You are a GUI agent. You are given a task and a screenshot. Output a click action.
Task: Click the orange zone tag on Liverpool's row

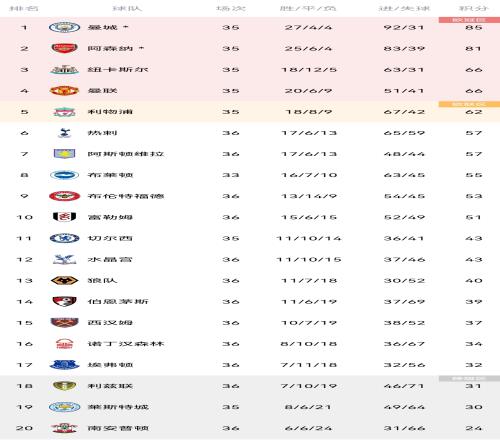(469, 104)
